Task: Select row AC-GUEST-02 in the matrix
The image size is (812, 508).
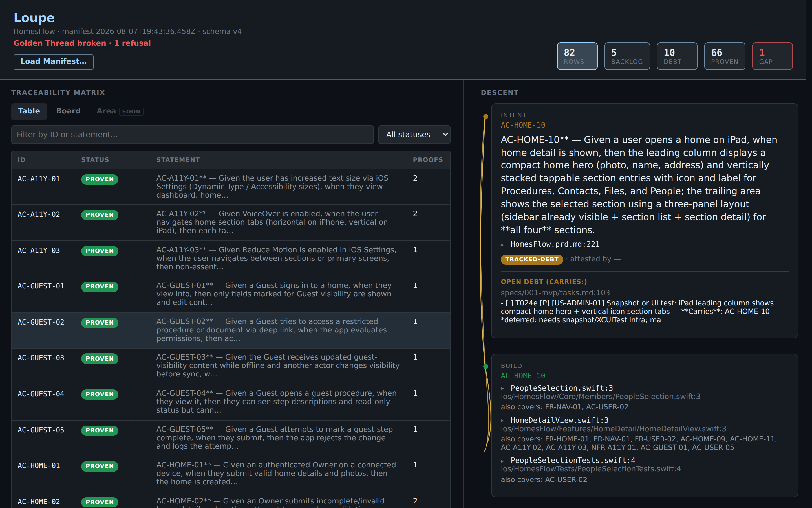Action: pyautogui.click(x=231, y=330)
